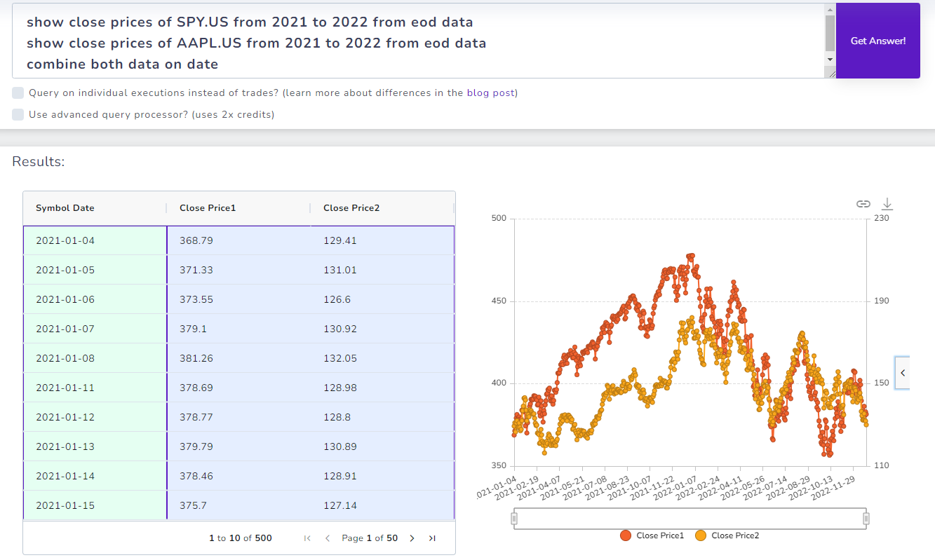
Task: Sort by Close Price1 column header
Action: [x=238, y=208]
